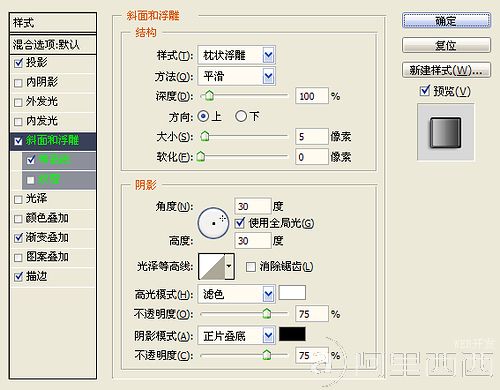Enable the 内发光 inner glow checkbox
Image resolution: width=500 pixels, height=390 pixels.
click(x=18, y=122)
